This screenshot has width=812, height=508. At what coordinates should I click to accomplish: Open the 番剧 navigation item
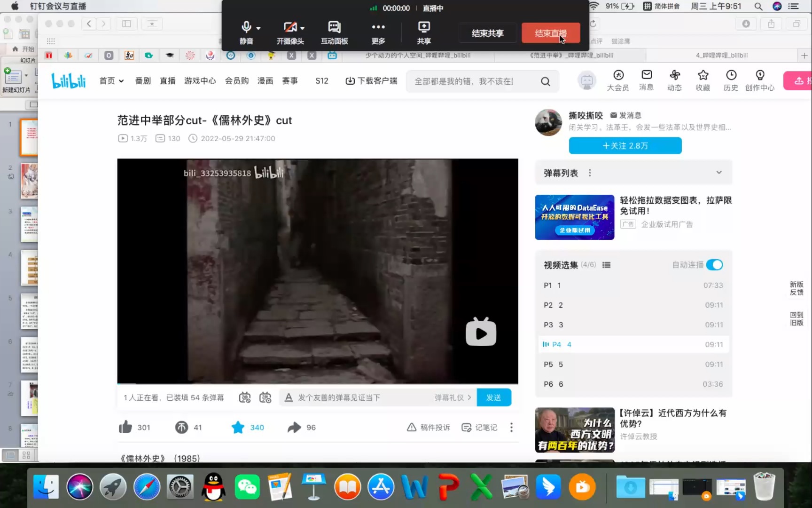143,81
